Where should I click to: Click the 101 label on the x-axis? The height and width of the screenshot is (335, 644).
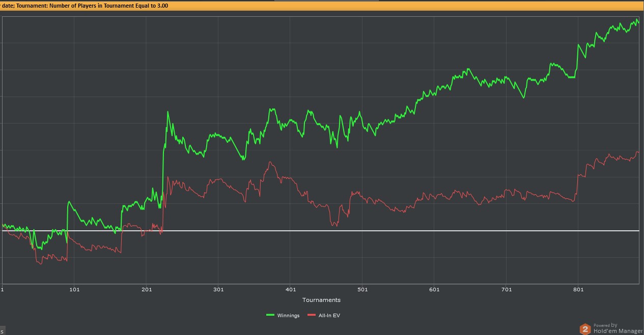74,290
